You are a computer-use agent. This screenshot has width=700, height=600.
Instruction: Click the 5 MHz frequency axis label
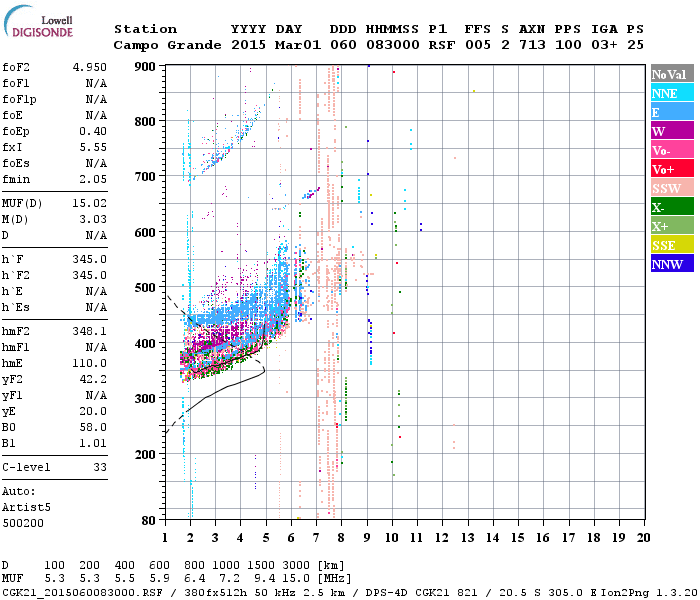coord(266,538)
